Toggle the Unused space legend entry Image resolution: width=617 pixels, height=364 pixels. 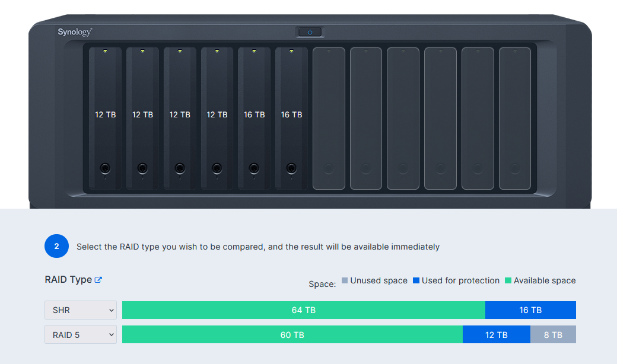pyautogui.click(x=374, y=280)
